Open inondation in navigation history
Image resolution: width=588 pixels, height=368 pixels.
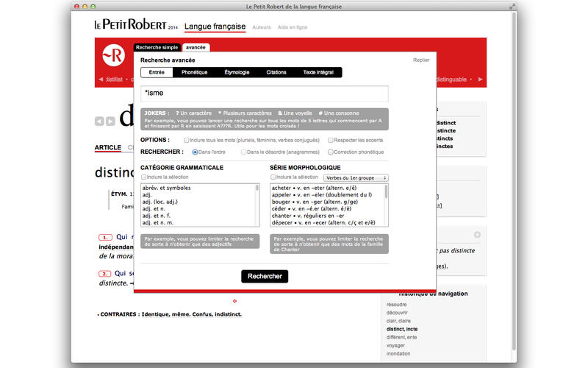398,354
